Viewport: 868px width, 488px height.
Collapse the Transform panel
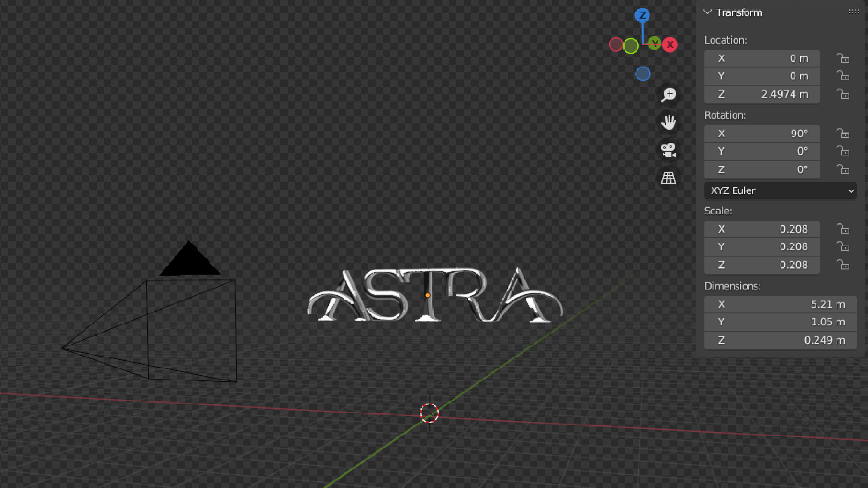pyautogui.click(x=708, y=12)
